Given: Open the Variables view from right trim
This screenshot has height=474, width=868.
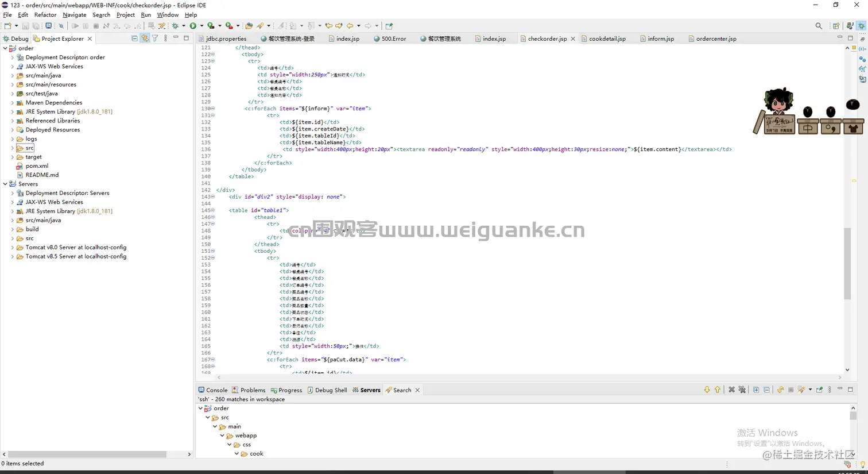Looking at the screenshot, I should tap(862, 49).
